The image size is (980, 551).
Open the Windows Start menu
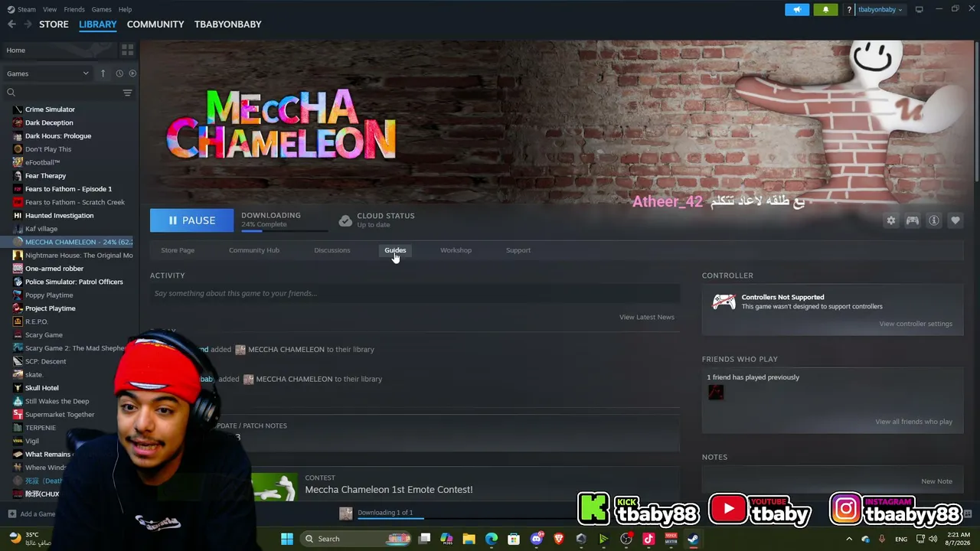pos(287,539)
